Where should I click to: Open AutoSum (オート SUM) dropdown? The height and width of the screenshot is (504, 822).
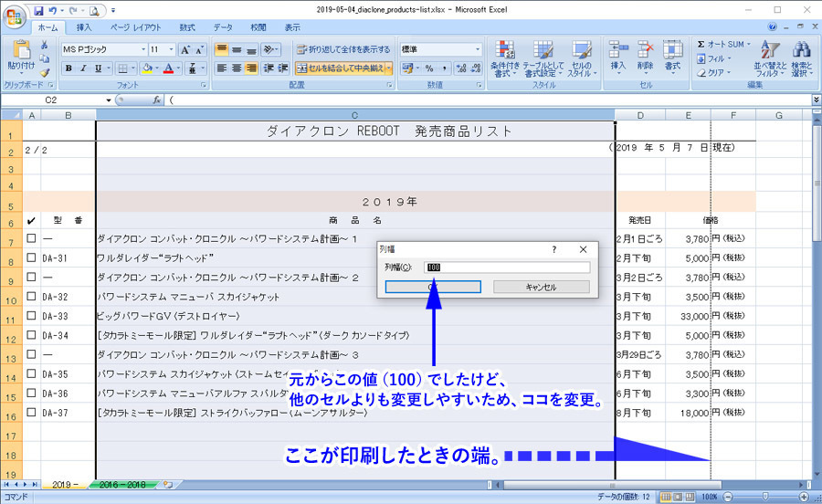click(749, 45)
